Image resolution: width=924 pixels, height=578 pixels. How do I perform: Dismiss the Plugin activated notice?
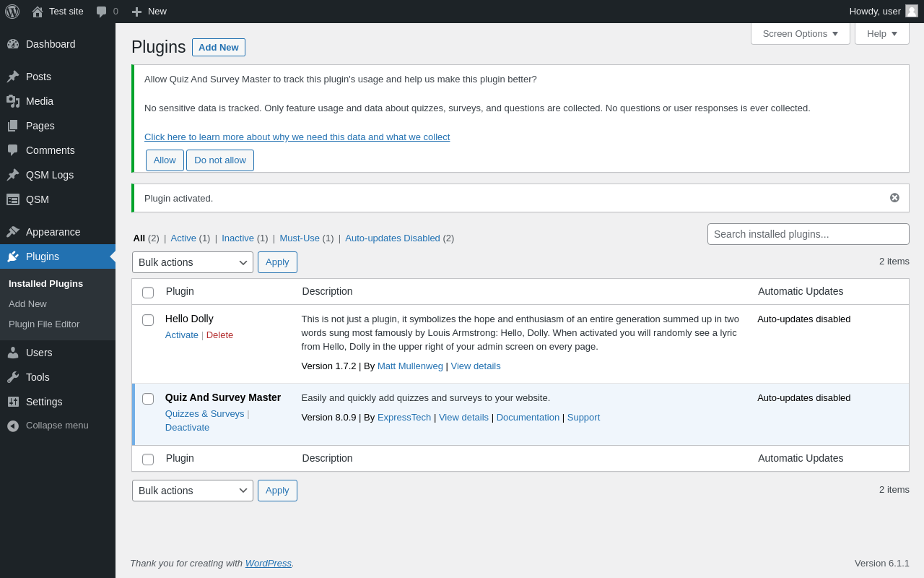point(894,198)
